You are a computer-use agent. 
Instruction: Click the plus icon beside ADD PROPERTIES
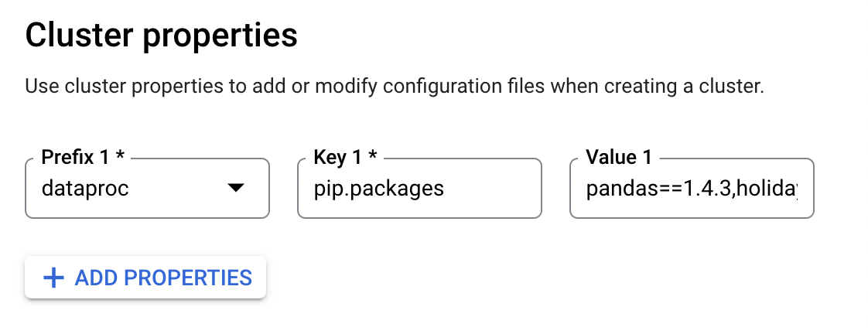click(53, 278)
